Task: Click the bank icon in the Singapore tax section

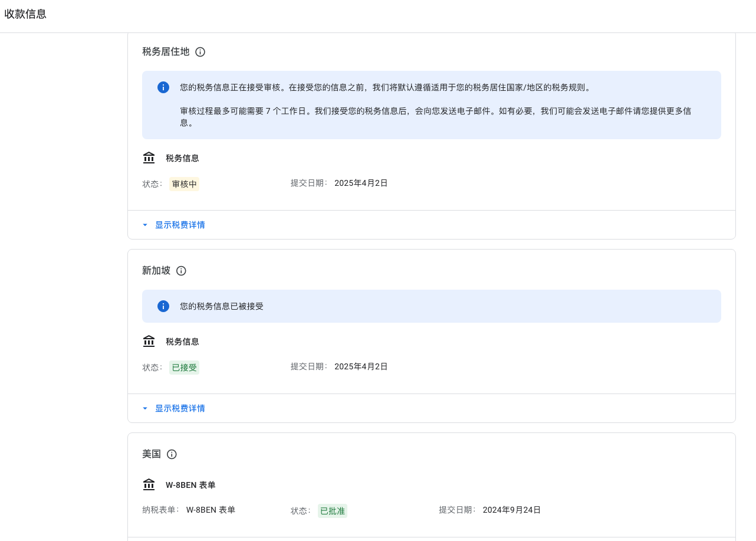Action: pyautogui.click(x=149, y=341)
